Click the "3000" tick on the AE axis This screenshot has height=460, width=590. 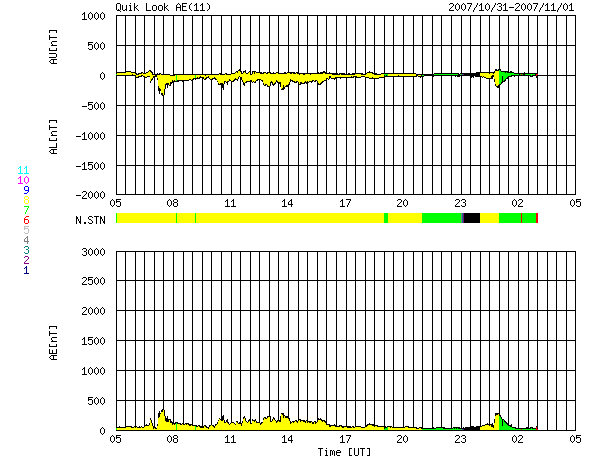(x=94, y=252)
